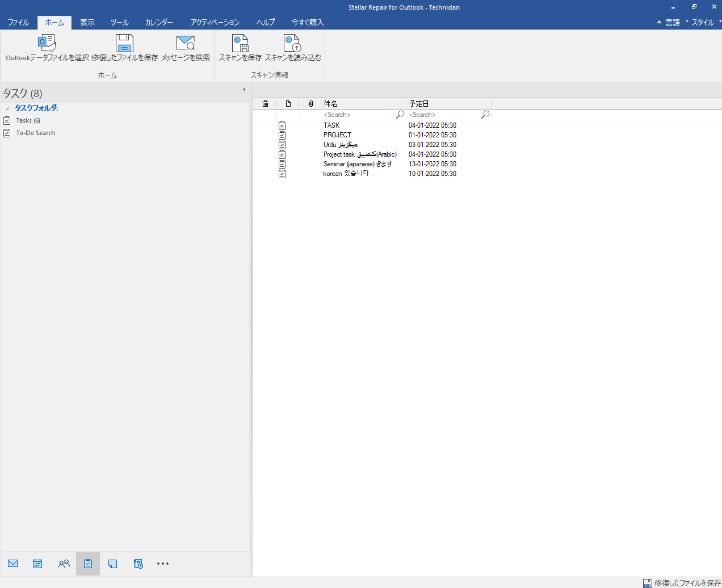The height and width of the screenshot is (588, 722).
Task: Open the contacts view icon
Action: pyautogui.click(x=64, y=564)
